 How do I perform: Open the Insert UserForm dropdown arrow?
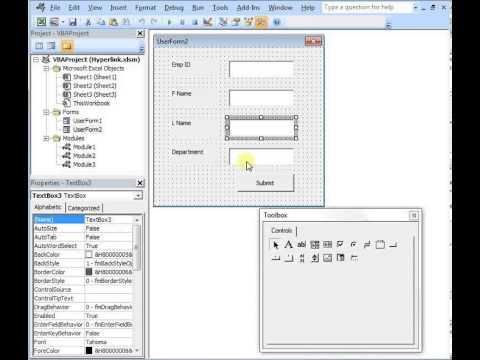tap(62, 22)
